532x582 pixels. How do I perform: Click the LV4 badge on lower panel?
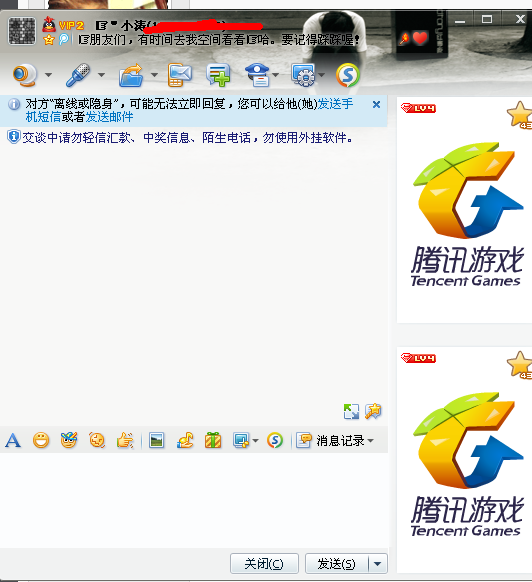coord(418,358)
